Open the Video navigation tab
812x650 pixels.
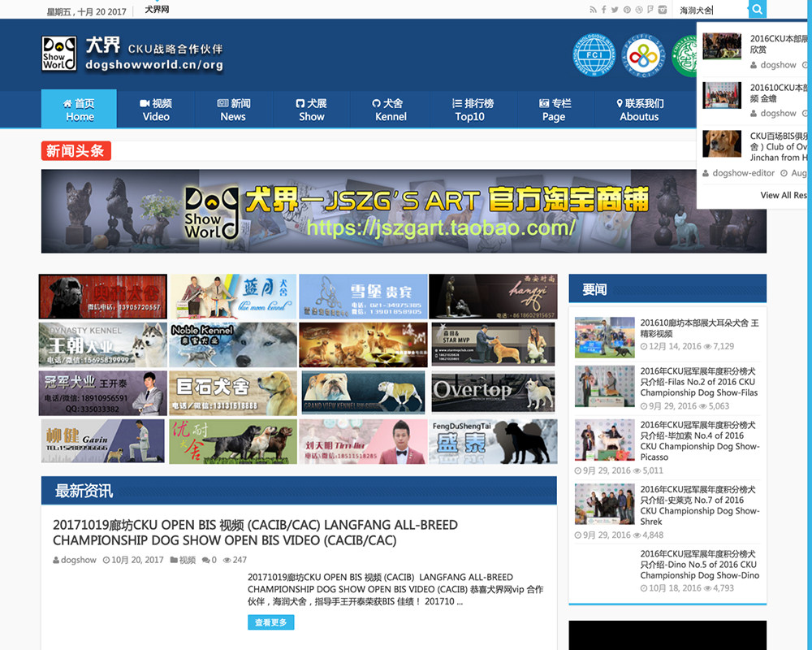click(x=156, y=110)
